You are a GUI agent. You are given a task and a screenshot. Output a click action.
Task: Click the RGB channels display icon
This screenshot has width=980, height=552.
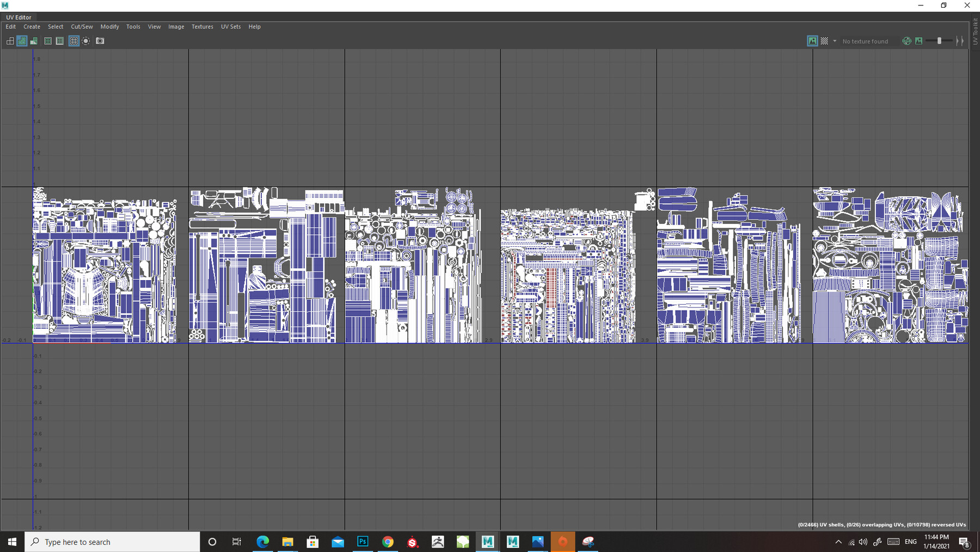[906, 41]
